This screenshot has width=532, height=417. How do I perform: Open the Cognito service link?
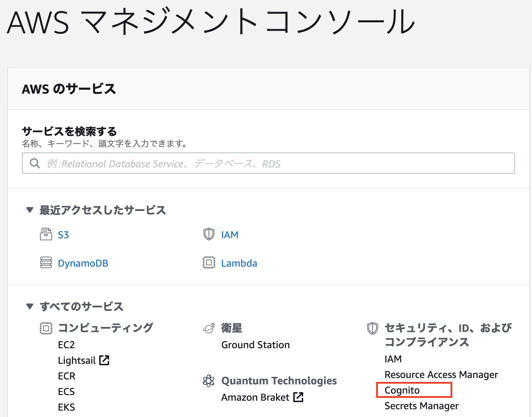click(x=402, y=390)
